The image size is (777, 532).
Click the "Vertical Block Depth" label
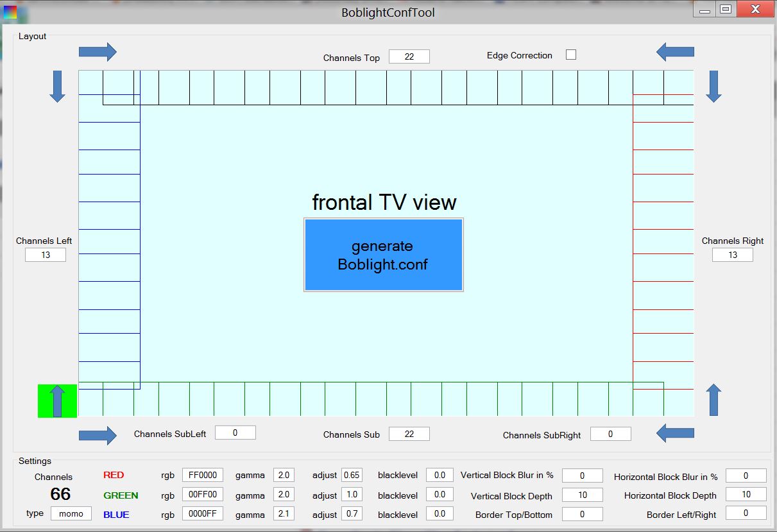tap(511, 496)
